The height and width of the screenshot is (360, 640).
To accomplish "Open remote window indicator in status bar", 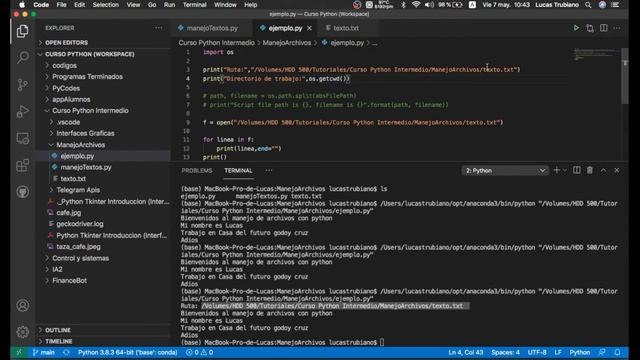I will coord(19,352).
